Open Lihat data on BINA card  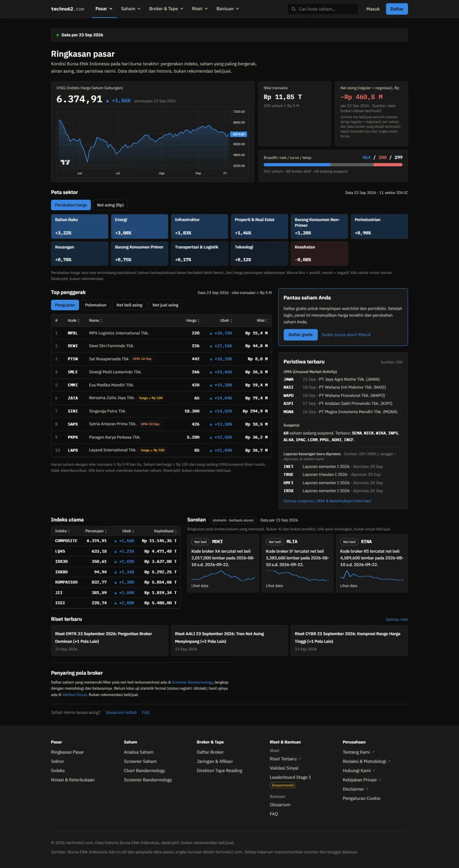pyautogui.click(x=348, y=586)
